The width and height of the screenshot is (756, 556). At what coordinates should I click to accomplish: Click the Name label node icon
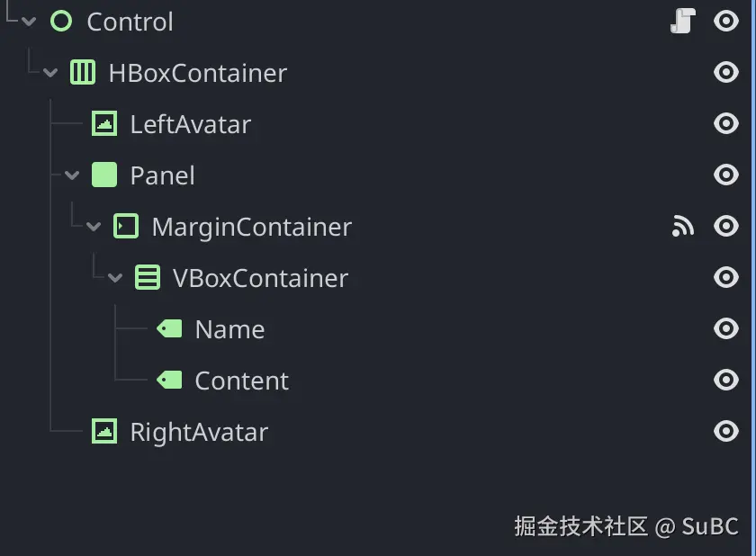169,328
